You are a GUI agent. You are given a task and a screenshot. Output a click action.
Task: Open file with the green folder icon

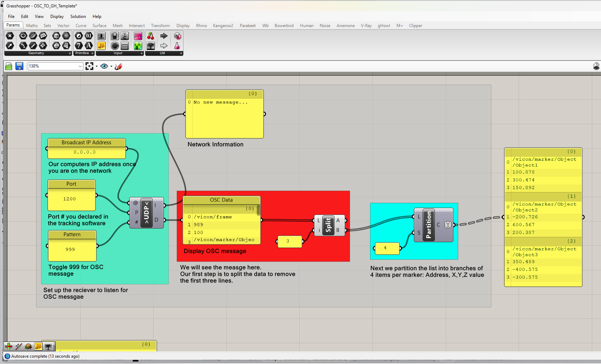[x=9, y=66]
